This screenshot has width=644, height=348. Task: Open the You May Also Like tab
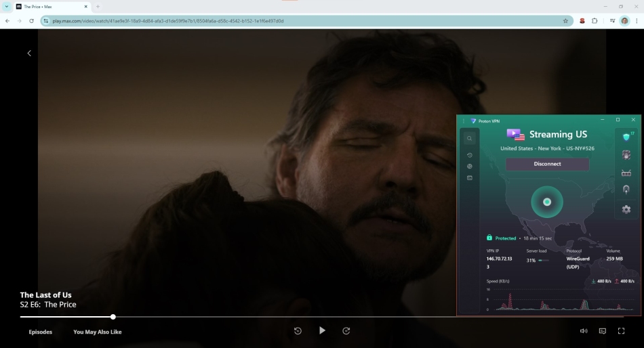98,332
